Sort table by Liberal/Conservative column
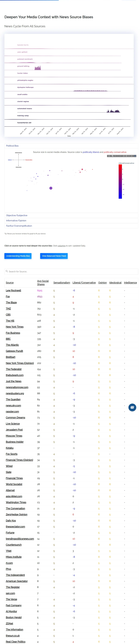This screenshot has width=140, height=644. click(84, 283)
